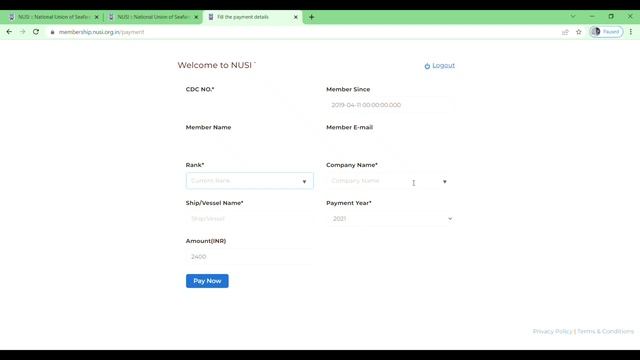Switch to the second NUSI tab
640x360 pixels.
[153, 17]
